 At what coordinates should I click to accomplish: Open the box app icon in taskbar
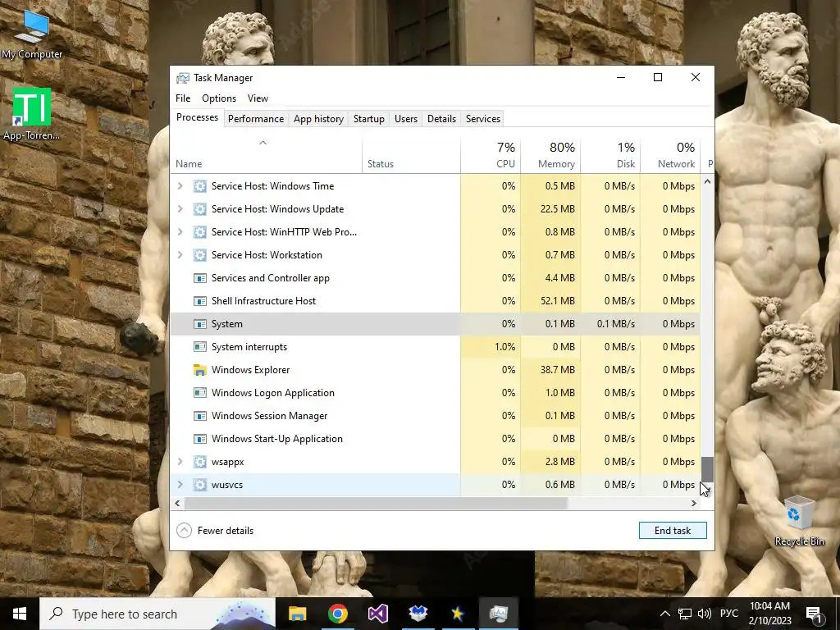(418, 614)
